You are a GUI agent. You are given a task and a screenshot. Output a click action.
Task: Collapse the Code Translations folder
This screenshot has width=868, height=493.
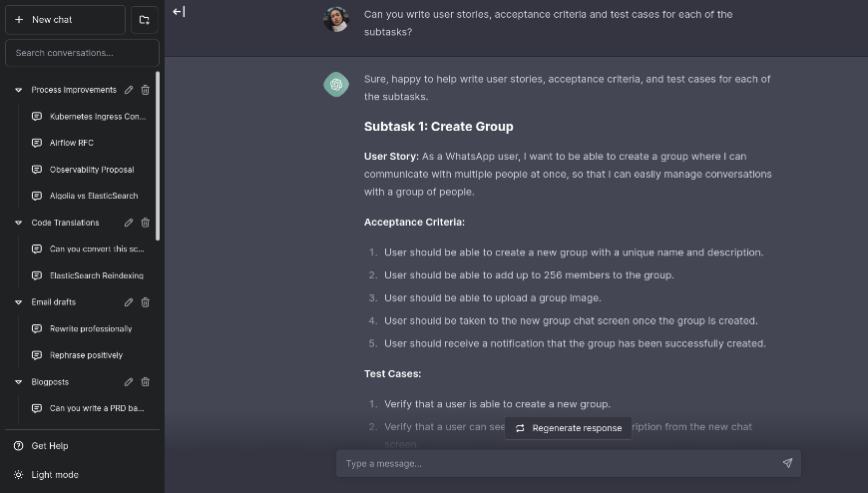(x=18, y=223)
